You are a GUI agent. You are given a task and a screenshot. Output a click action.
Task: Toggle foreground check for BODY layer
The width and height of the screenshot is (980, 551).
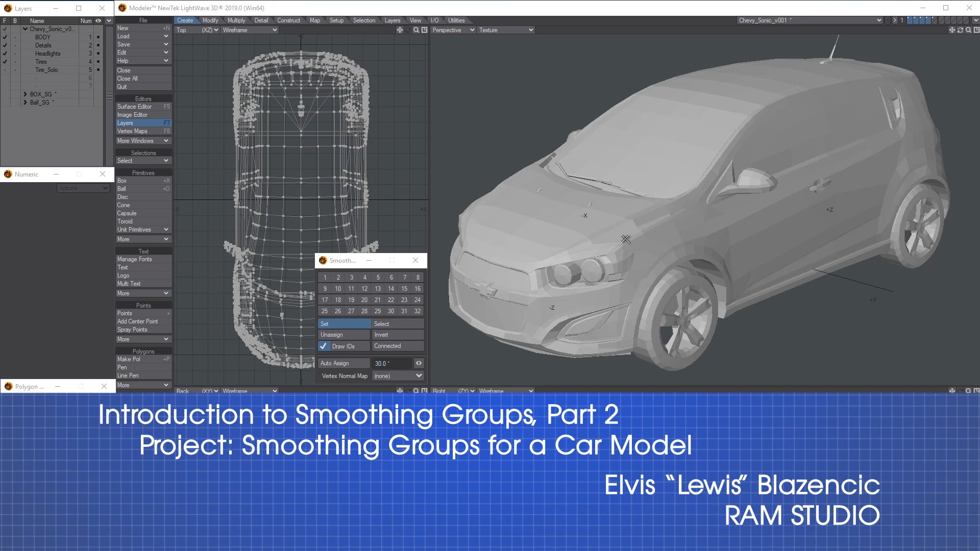(x=5, y=37)
